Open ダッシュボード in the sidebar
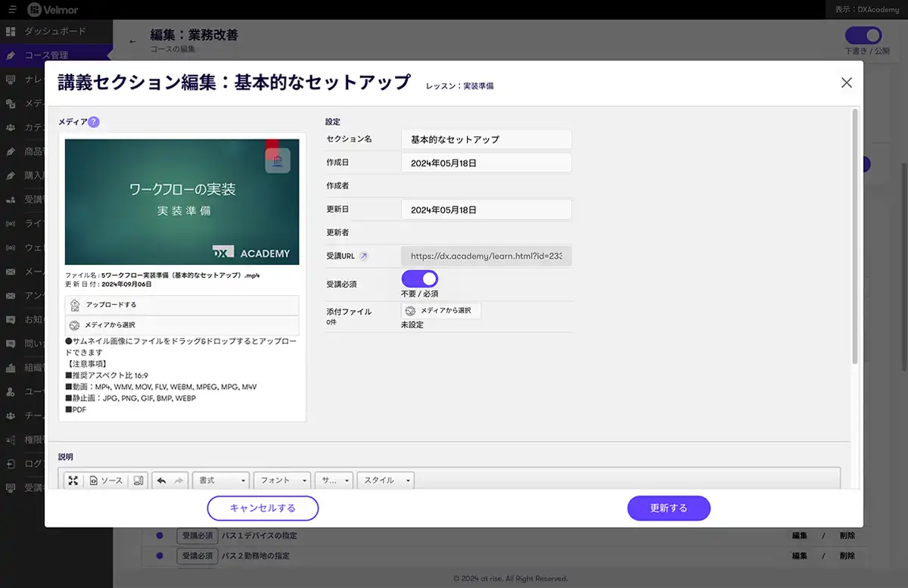This screenshot has height=588, width=908. 54,32
